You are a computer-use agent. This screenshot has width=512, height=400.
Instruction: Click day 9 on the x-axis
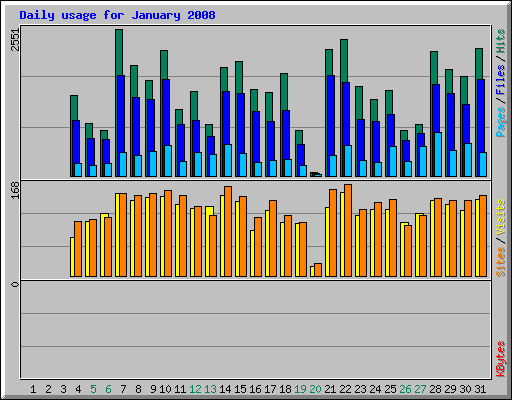click(153, 389)
